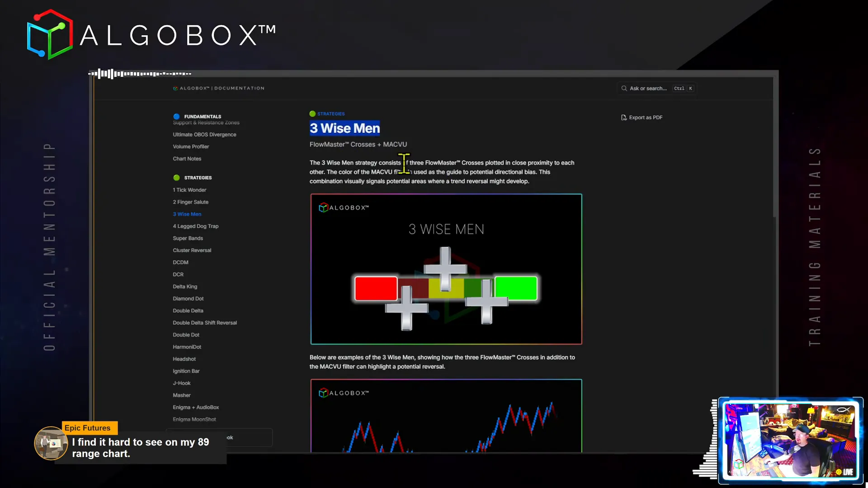Open the DCR page
Viewport: 868px width, 488px height.
tap(178, 275)
